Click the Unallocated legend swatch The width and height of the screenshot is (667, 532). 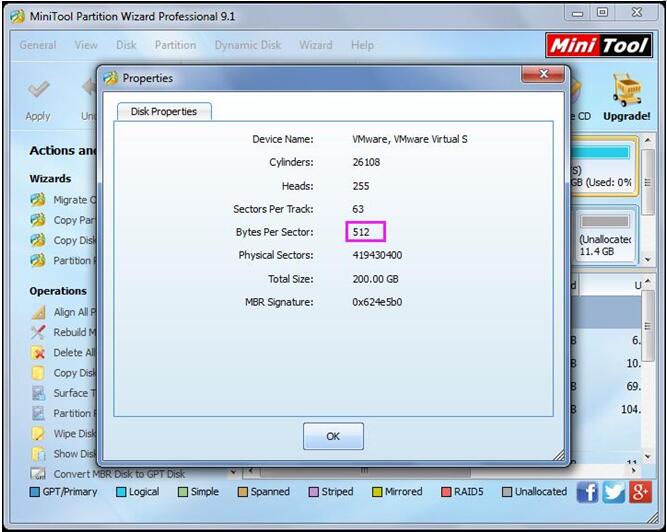pos(507,492)
